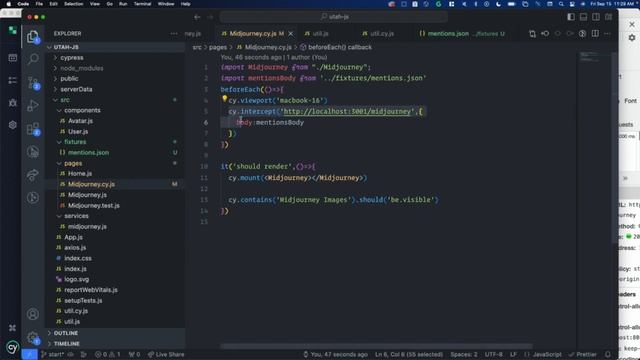640x360 pixels.
Task: Click errors and warnings count in status bar
Action: coord(108,354)
